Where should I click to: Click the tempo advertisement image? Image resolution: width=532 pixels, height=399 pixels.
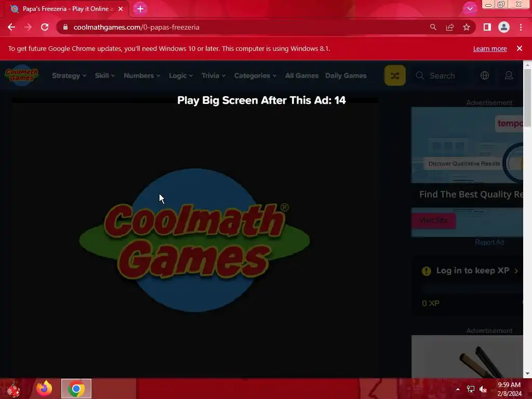(x=467, y=145)
